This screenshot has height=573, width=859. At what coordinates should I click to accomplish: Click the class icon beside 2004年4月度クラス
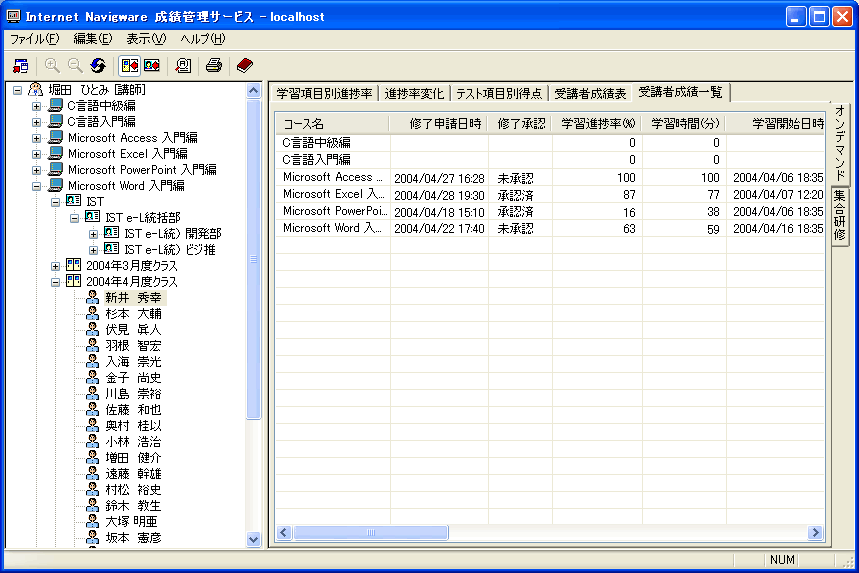[x=73, y=281]
